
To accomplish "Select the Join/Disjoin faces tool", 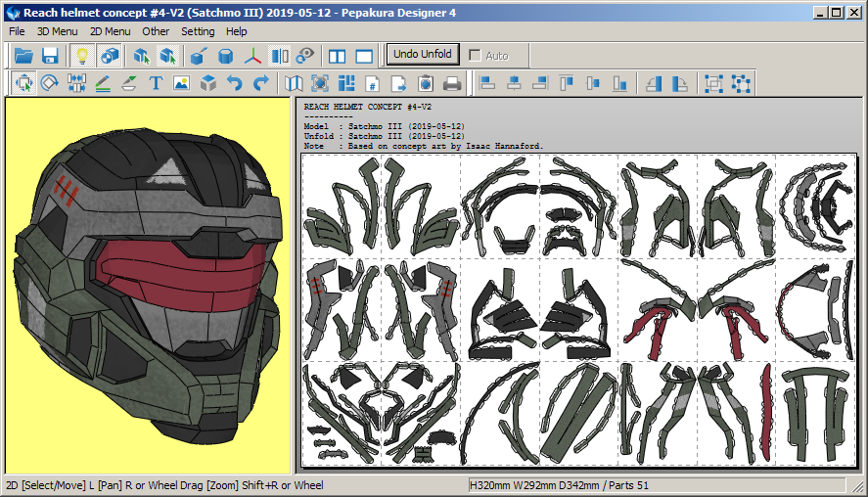I will pos(76,83).
